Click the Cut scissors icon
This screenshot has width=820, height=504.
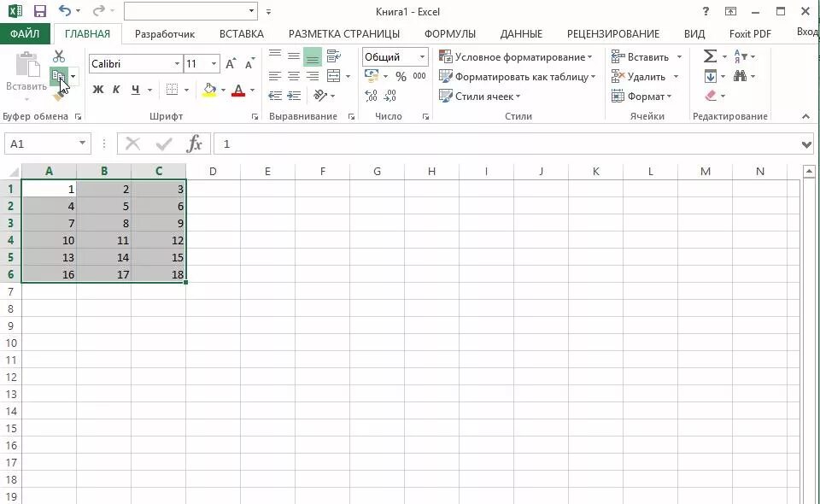coord(59,56)
